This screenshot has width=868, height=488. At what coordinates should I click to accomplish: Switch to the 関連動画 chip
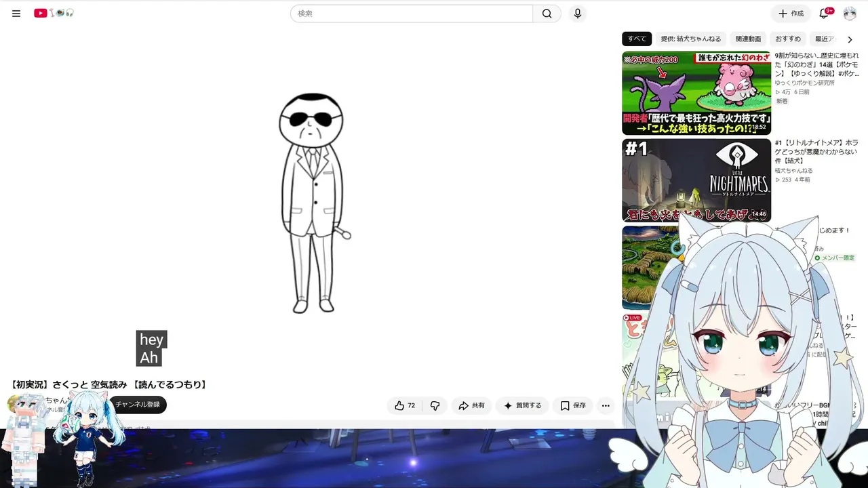748,39
